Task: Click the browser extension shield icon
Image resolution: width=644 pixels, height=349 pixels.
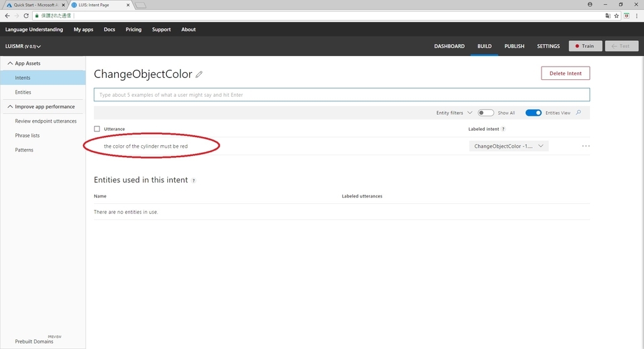Action: click(626, 16)
